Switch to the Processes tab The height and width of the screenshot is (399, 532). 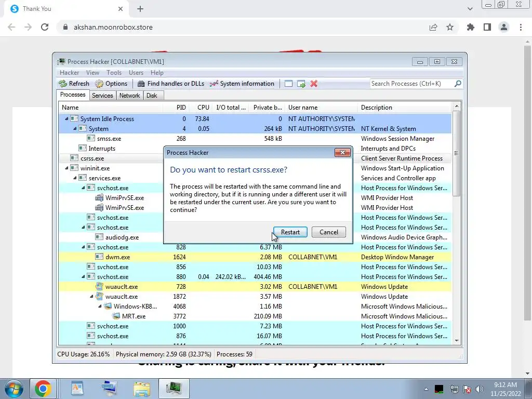click(x=73, y=95)
